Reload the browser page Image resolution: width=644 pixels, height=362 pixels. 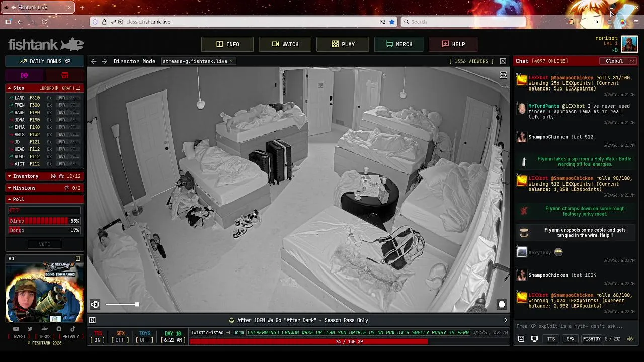tap(44, 22)
